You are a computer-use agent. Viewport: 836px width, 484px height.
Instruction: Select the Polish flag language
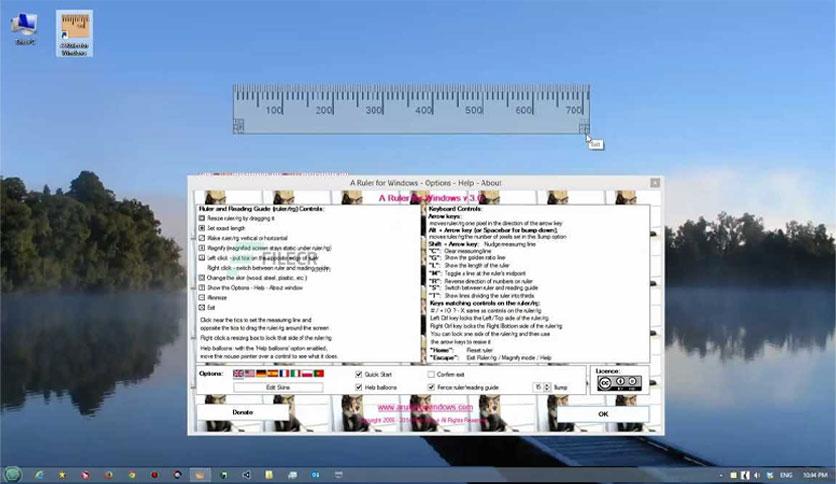[x=307, y=374]
